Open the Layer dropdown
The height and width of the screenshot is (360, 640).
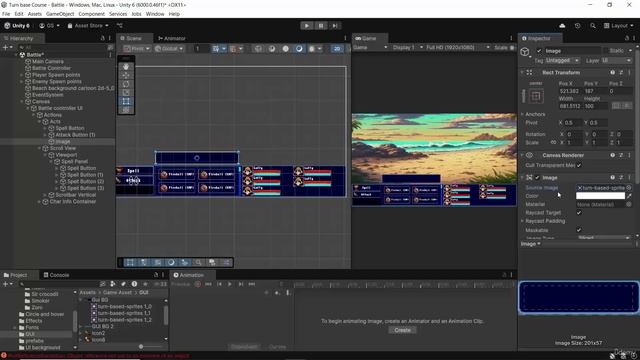[616, 60]
